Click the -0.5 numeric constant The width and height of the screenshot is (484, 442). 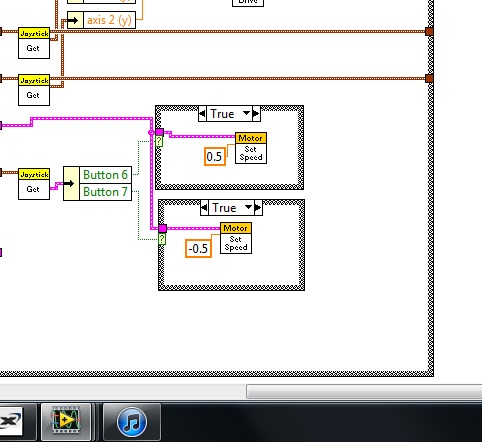coord(198,249)
